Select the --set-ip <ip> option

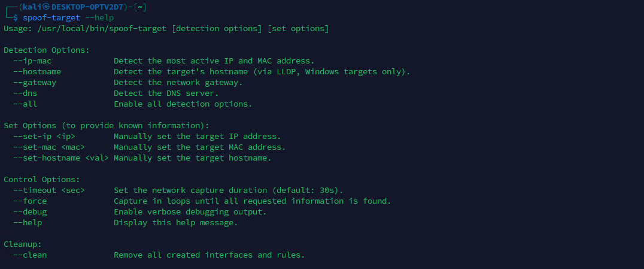[44, 137]
